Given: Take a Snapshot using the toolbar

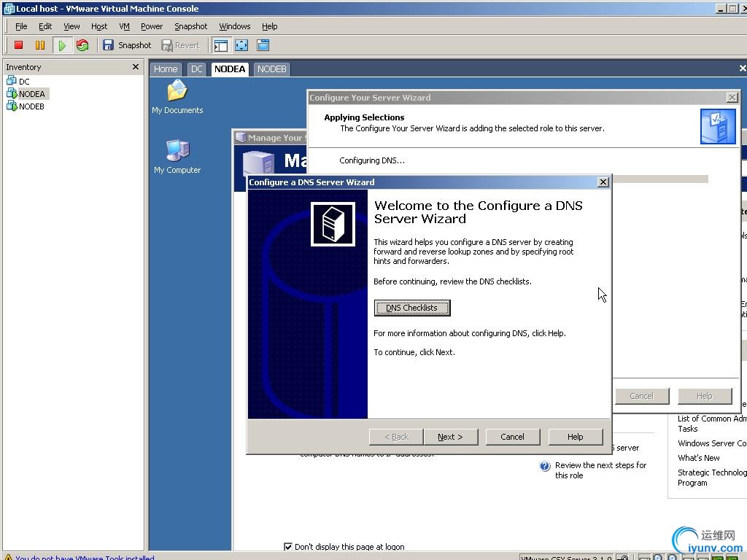Looking at the screenshot, I should coord(127,45).
